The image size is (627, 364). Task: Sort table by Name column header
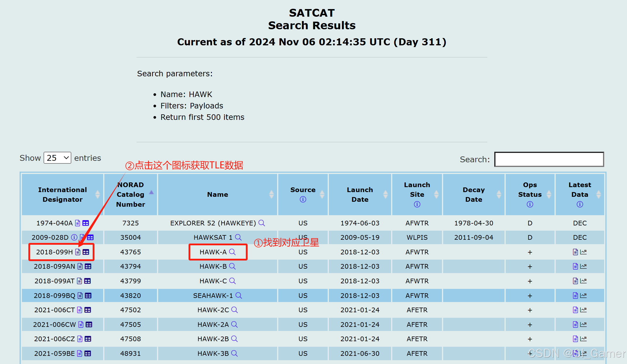tap(217, 194)
